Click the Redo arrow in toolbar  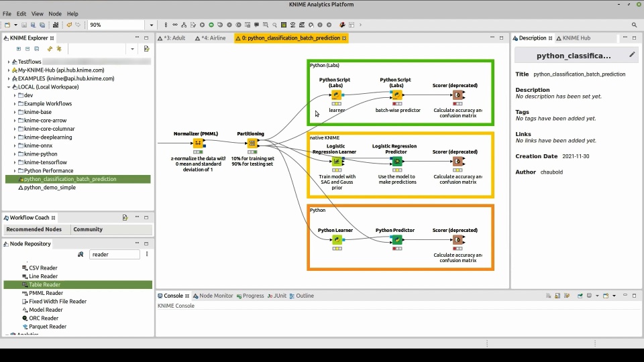point(78,25)
